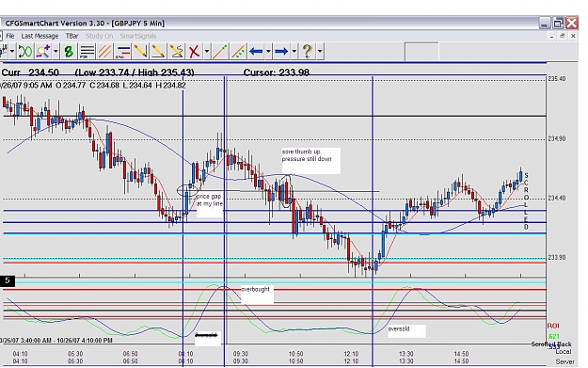This screenshot has width=588, height=368.
Task: Click the 'Curr 234.50' price readout
Action: [x=30, y=72]
